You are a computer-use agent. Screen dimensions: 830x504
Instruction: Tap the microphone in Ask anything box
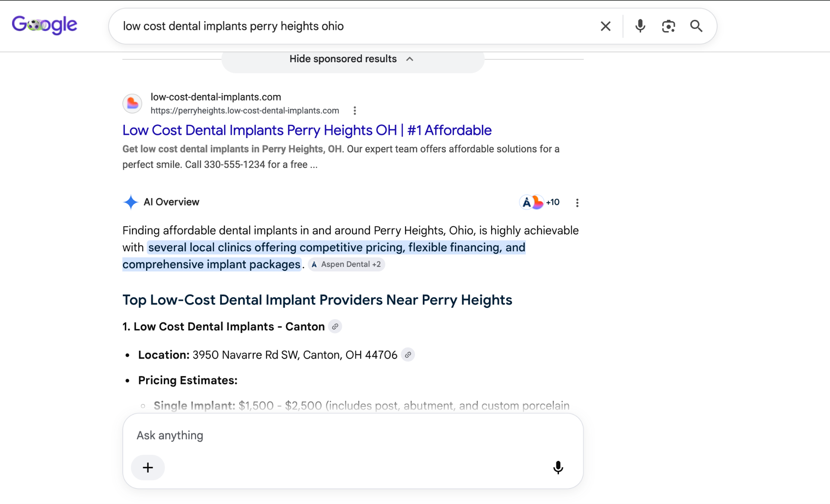click(558, 467)
